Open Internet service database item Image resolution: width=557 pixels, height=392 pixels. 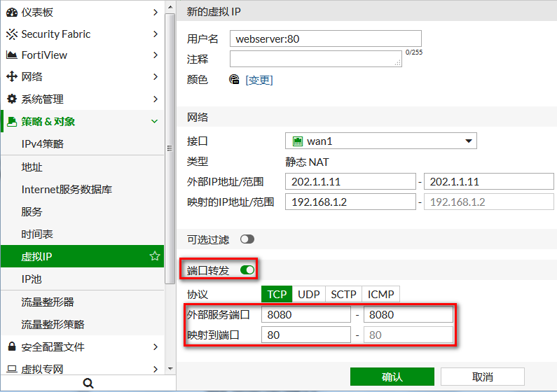click(83, 189)
